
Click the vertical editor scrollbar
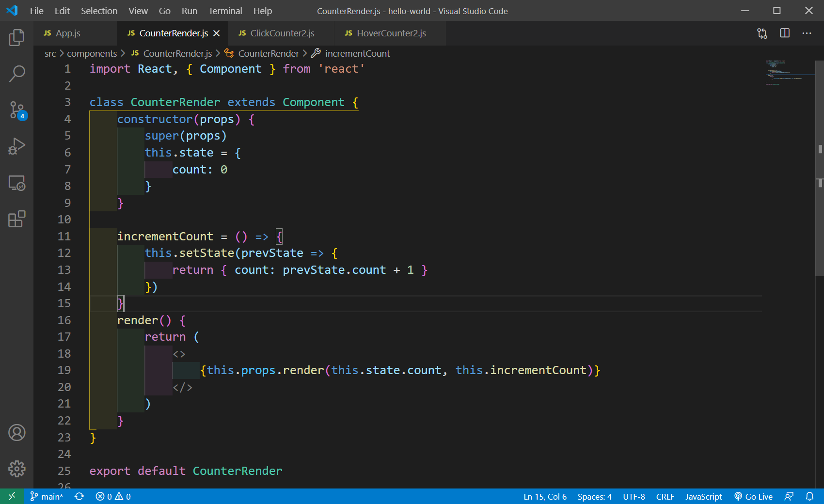point(820,168)
